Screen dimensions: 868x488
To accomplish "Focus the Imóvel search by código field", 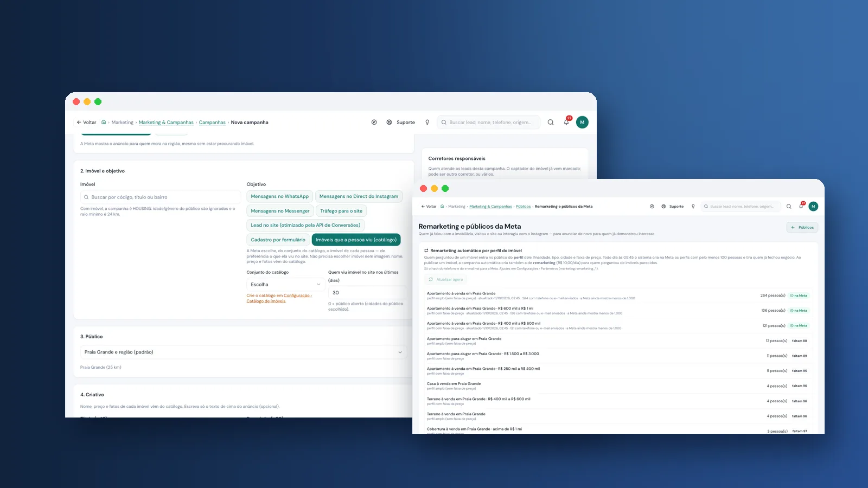I will click(160, 197).
